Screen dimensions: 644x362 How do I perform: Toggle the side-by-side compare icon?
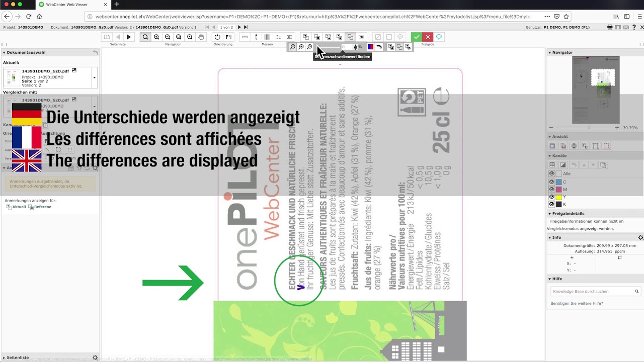point(361,37)
